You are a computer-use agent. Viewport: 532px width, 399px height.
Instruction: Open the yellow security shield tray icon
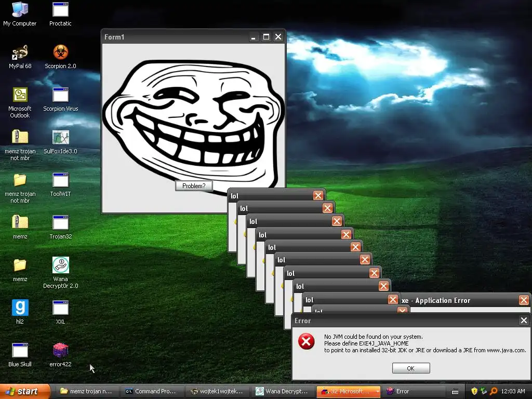click(474, 391)
